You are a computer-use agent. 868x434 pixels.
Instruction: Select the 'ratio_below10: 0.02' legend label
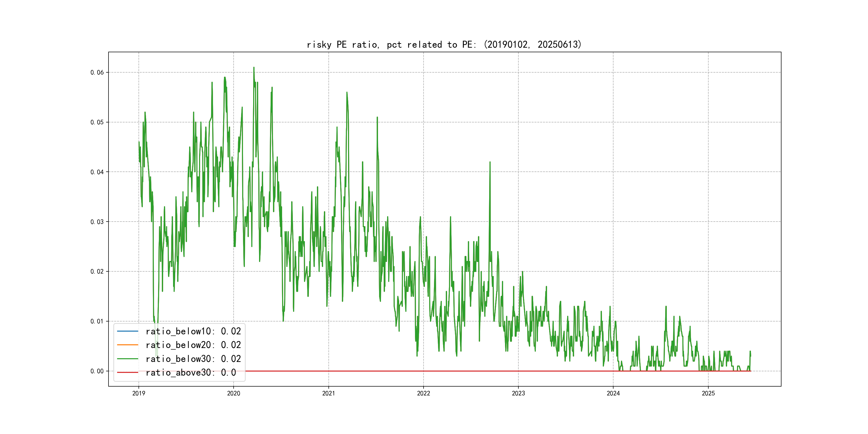click(193, 331)
